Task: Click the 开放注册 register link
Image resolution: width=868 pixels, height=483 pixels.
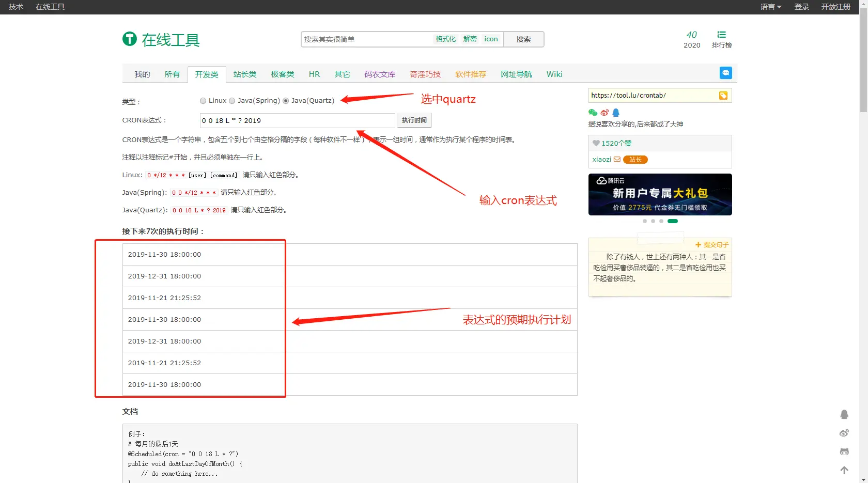Action: pos(835,7)
